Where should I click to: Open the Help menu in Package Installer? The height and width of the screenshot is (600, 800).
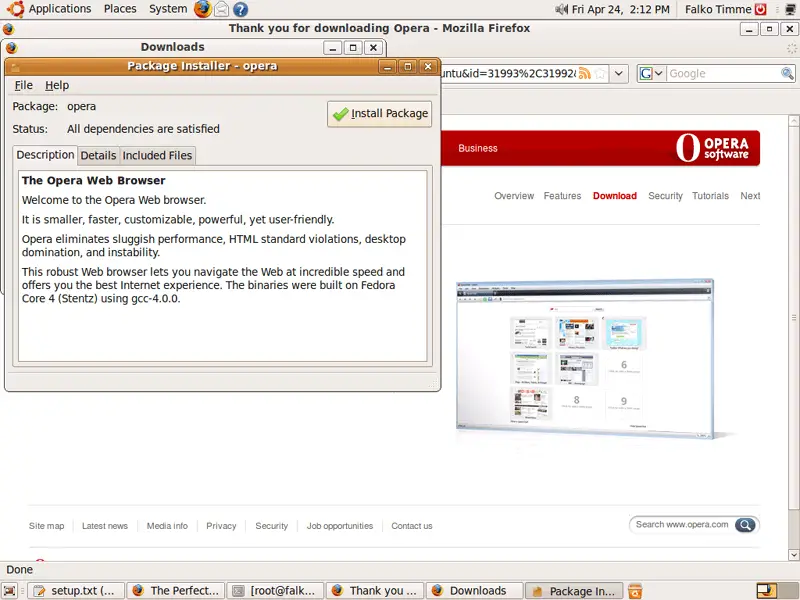(57, 85)
